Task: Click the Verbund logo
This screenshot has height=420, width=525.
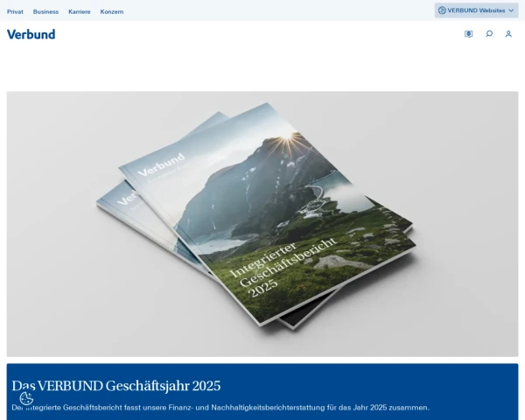Action: tap(31, 34)
